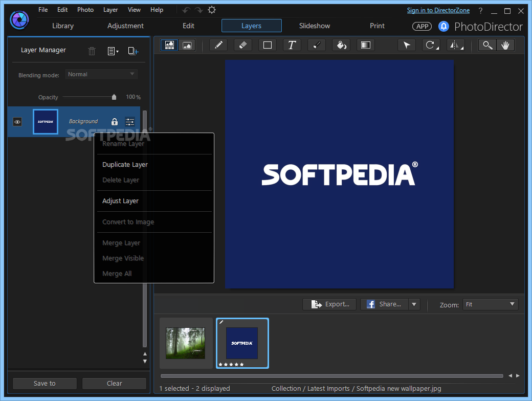Select the hand pan tool
532x401 pixels.
tap(505, 45)
